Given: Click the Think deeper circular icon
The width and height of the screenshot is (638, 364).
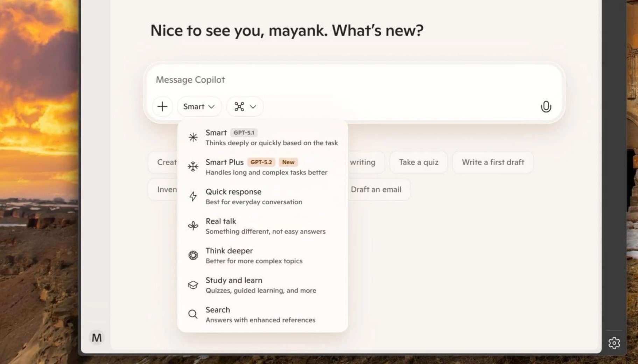Looking at the screenshot, I should pyautogui.click(x=193, y=255).
